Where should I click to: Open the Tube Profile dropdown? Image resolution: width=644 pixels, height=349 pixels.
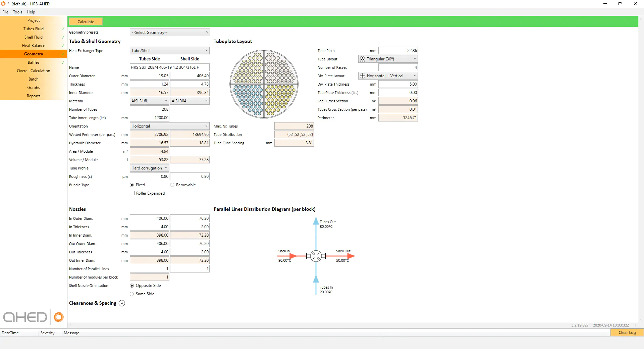150,168
